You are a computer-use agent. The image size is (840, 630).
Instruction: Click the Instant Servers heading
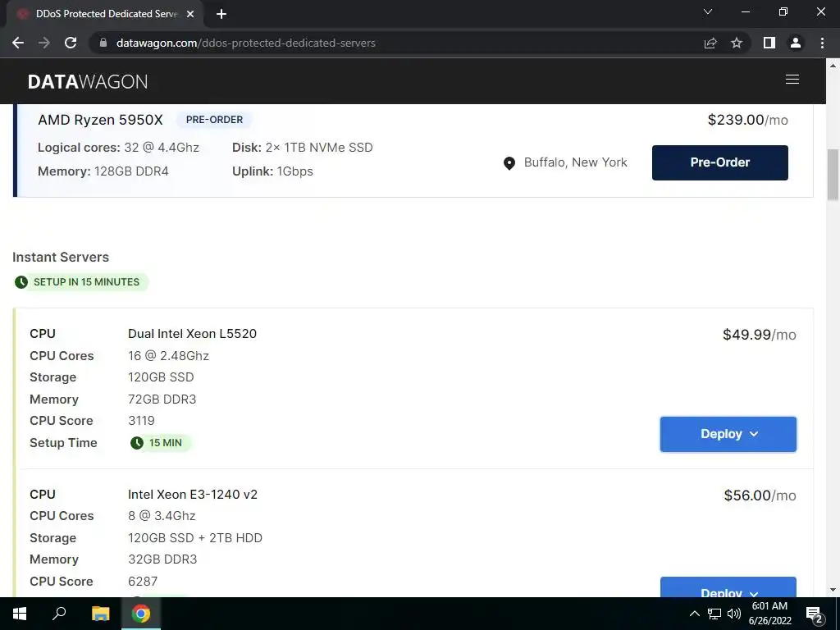tap(61, 257)
